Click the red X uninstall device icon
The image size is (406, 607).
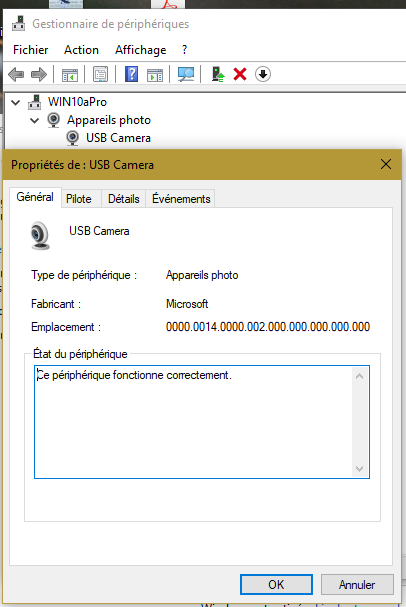240,74
